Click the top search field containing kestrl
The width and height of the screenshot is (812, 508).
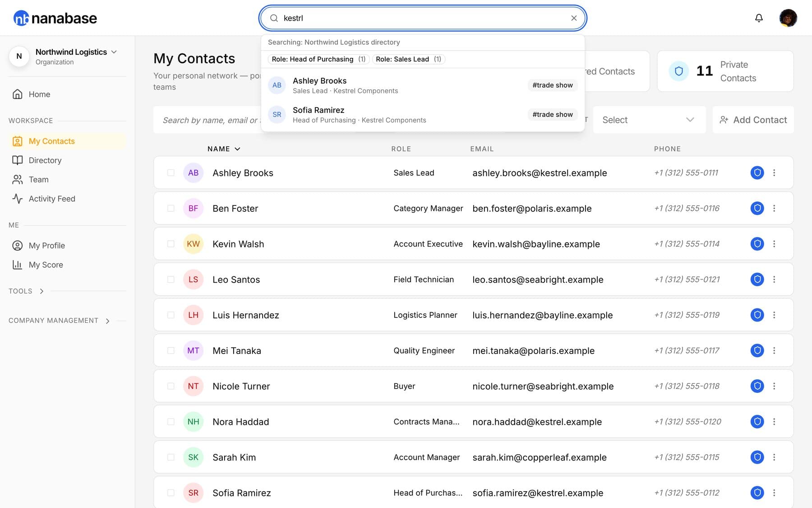click(x=423, y=18)
